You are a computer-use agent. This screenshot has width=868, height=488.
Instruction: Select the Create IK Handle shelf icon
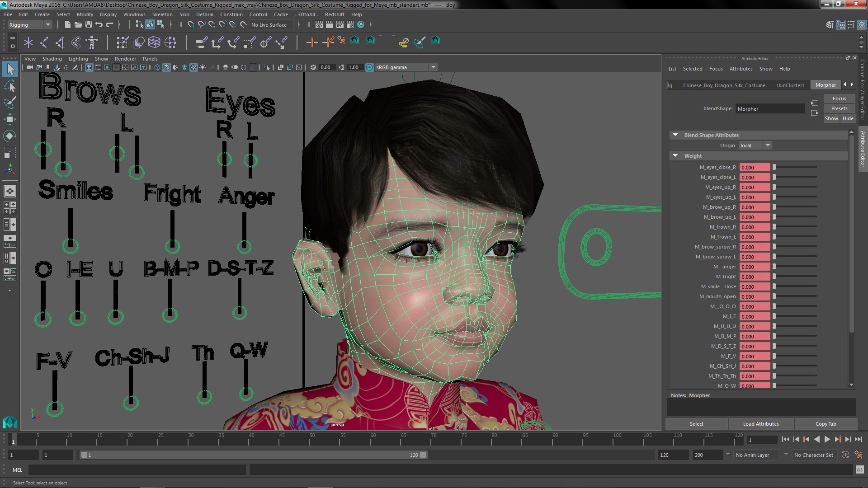(x=60, y=42)
